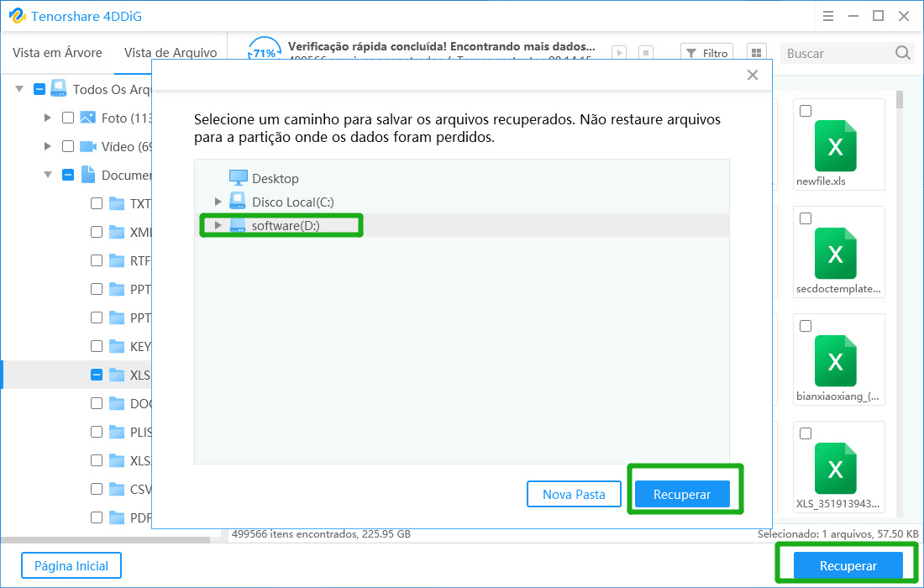This screenshot has width=924, height=588.
Task: Check the secdoctemplate file checkbox
Action: coord(806,218)
